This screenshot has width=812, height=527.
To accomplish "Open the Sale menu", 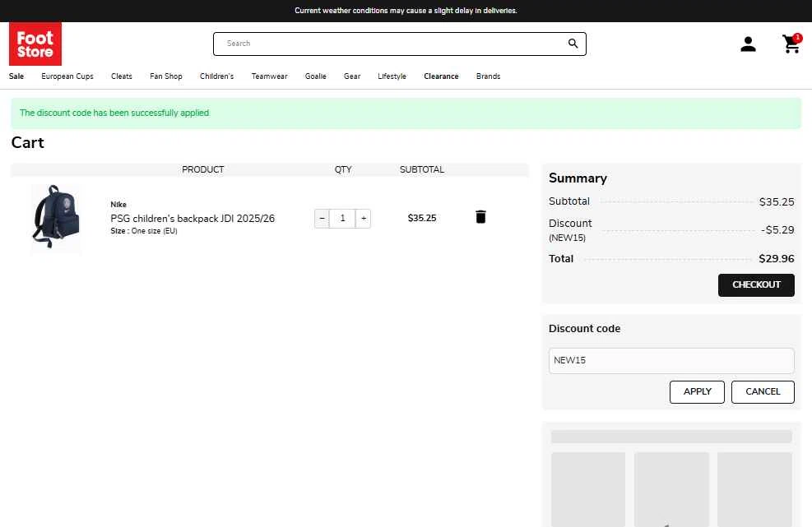I will coord(16,76).
